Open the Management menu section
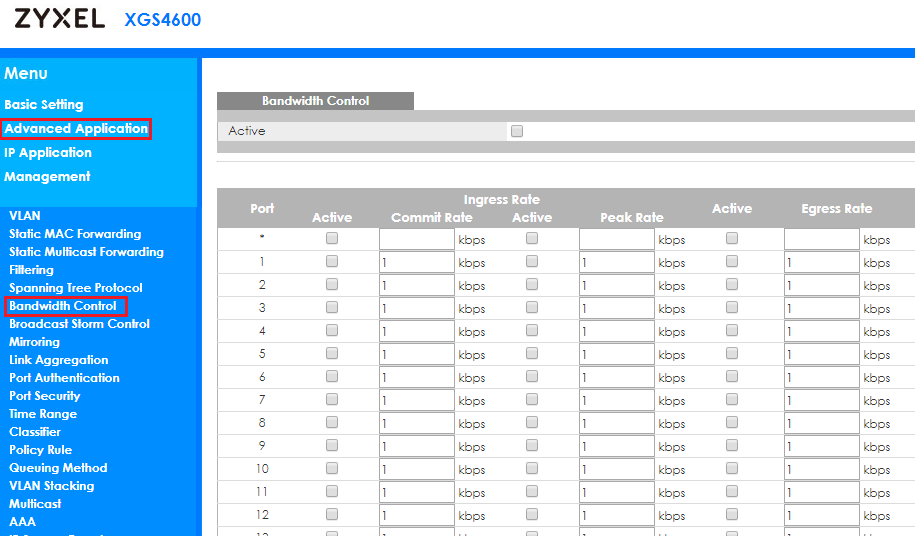 [47, 177]
